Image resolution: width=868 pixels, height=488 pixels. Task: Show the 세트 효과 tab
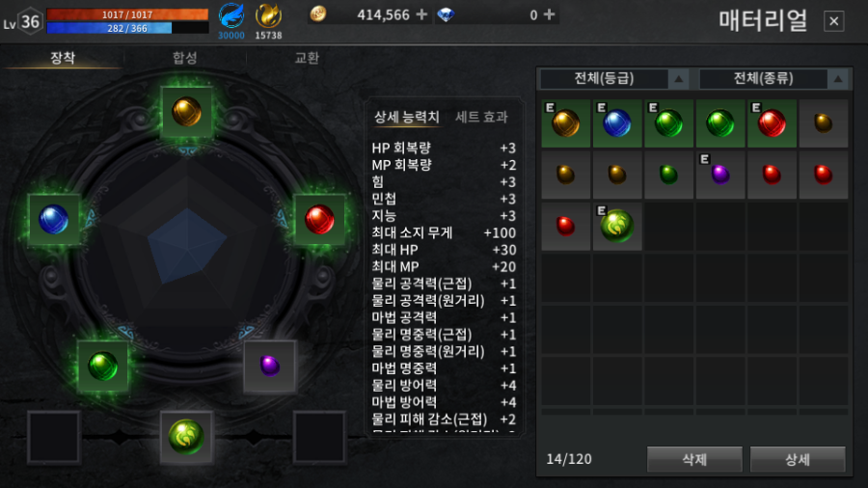(x=481, y=117)
